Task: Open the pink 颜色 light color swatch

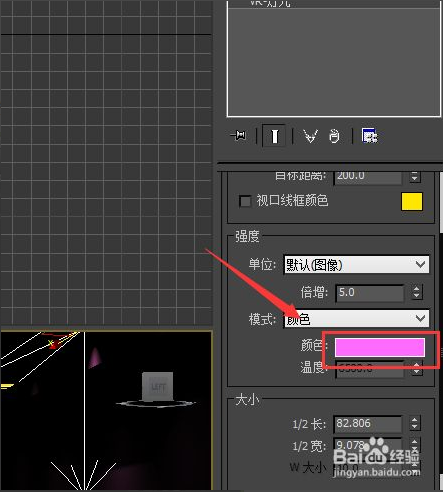Action: (380, 347)
